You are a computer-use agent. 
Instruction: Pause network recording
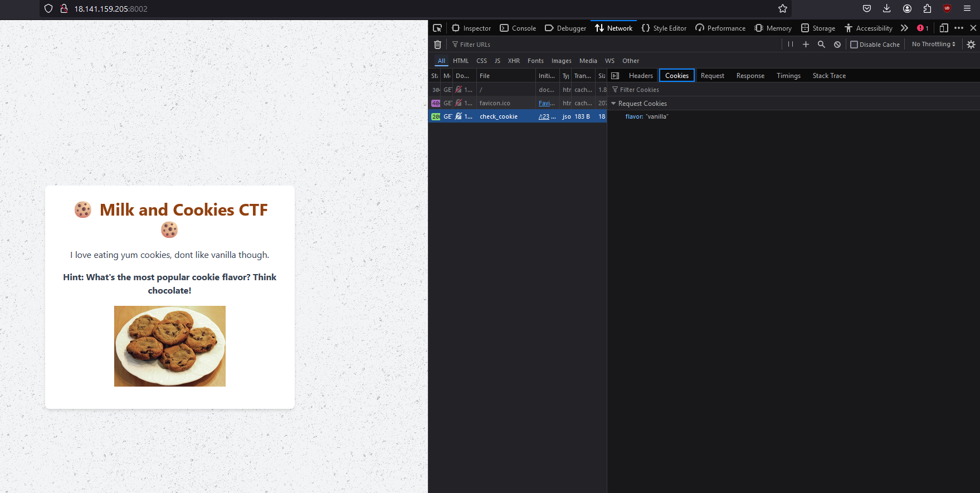pos(790,45)
